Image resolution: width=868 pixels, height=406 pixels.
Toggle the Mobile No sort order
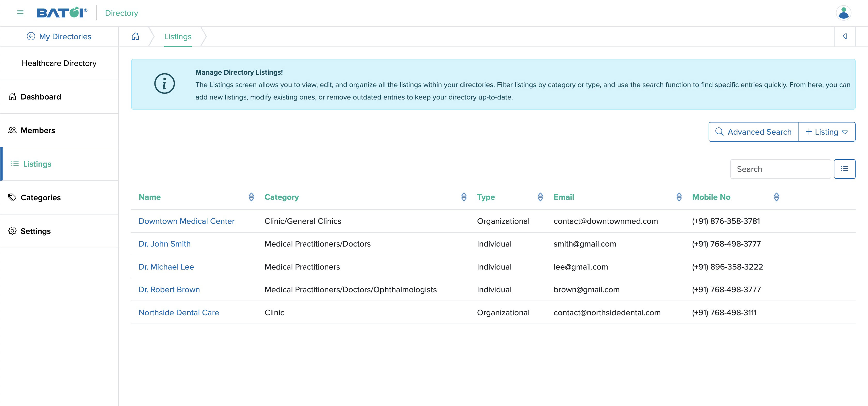[x=776, y=197]
